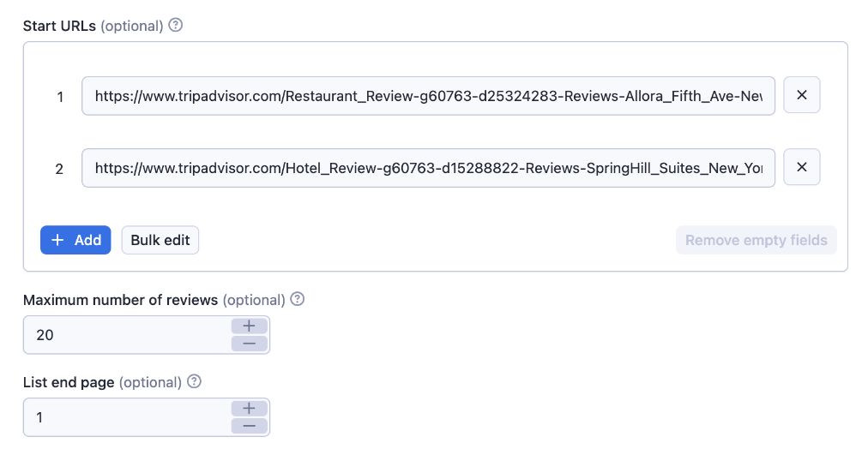This screenshot has width=868, height=449.
Task: Focus the Restaurant_Review URL input field
Action: (428, 96)
